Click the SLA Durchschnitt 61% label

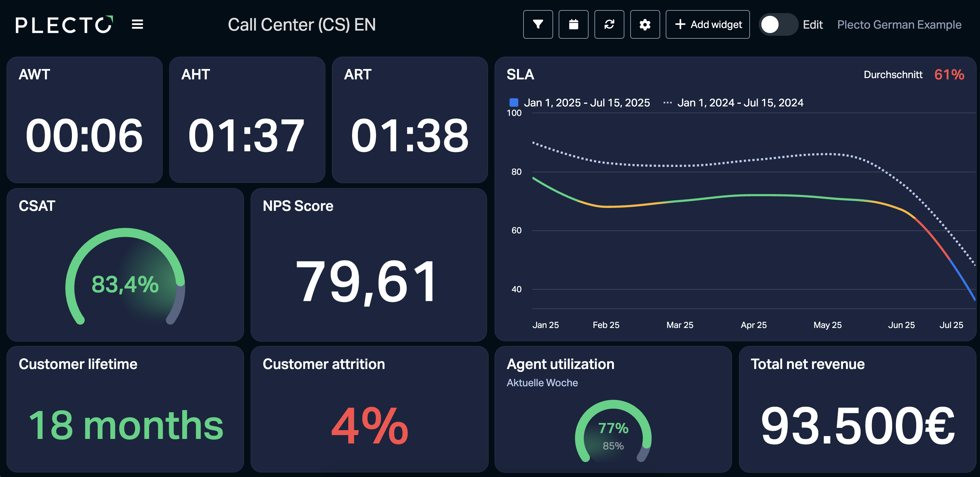914,75
